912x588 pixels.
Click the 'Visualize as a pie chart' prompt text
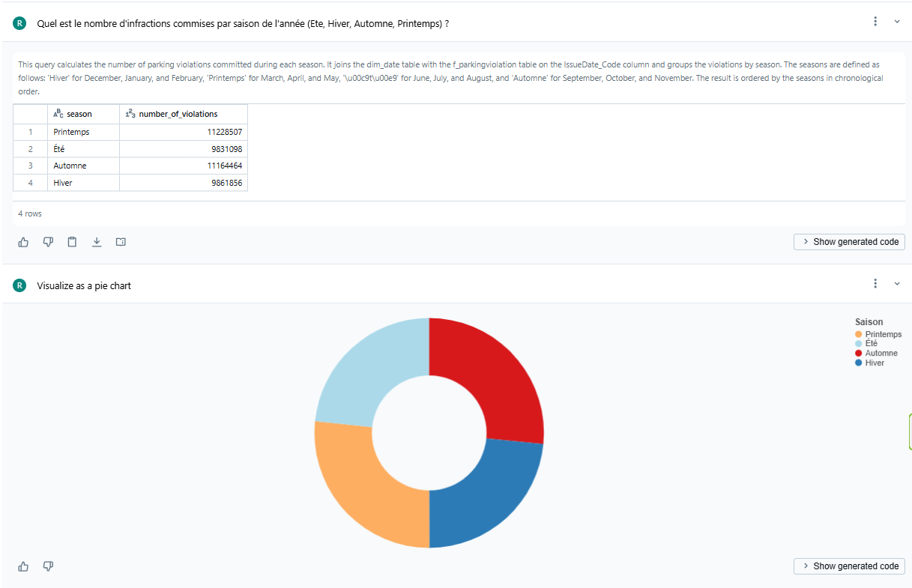(84, 285)
